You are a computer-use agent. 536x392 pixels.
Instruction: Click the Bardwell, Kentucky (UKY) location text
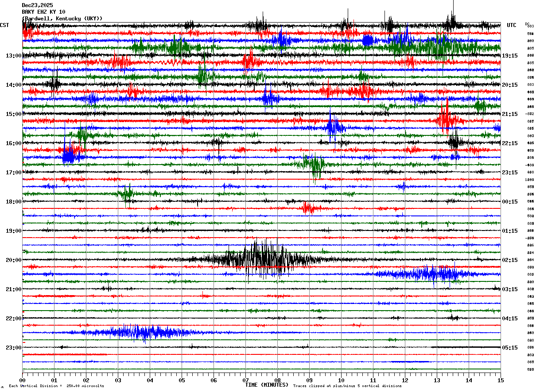pyautogui.click(x=62, y=19)
